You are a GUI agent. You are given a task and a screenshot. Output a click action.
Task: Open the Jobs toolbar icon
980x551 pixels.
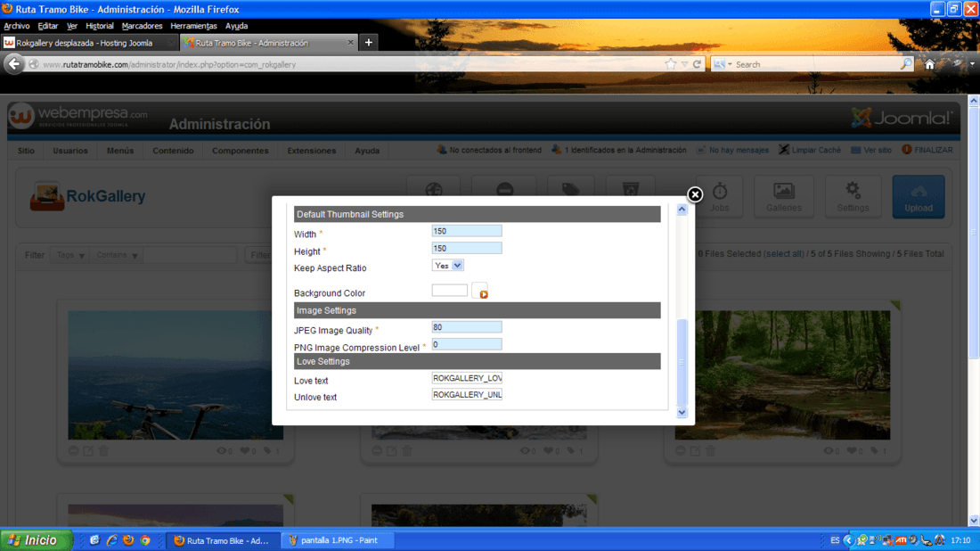(719, 197)
